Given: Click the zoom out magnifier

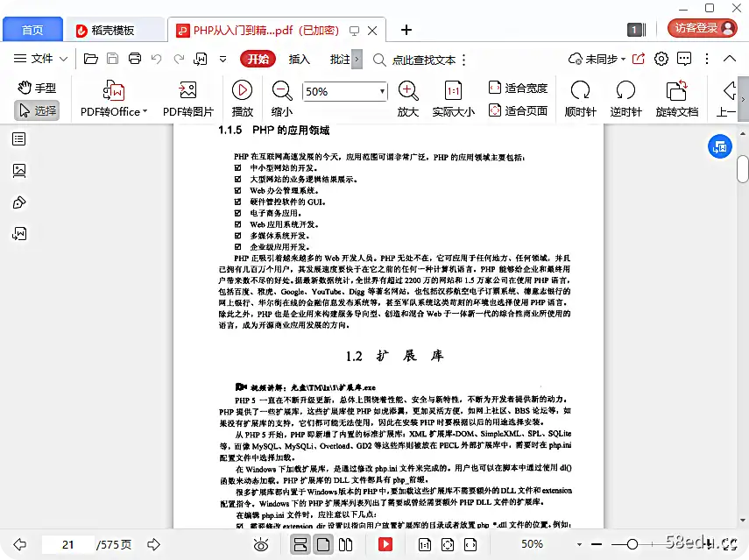Looking at the screenshot, I should [282, 99].
